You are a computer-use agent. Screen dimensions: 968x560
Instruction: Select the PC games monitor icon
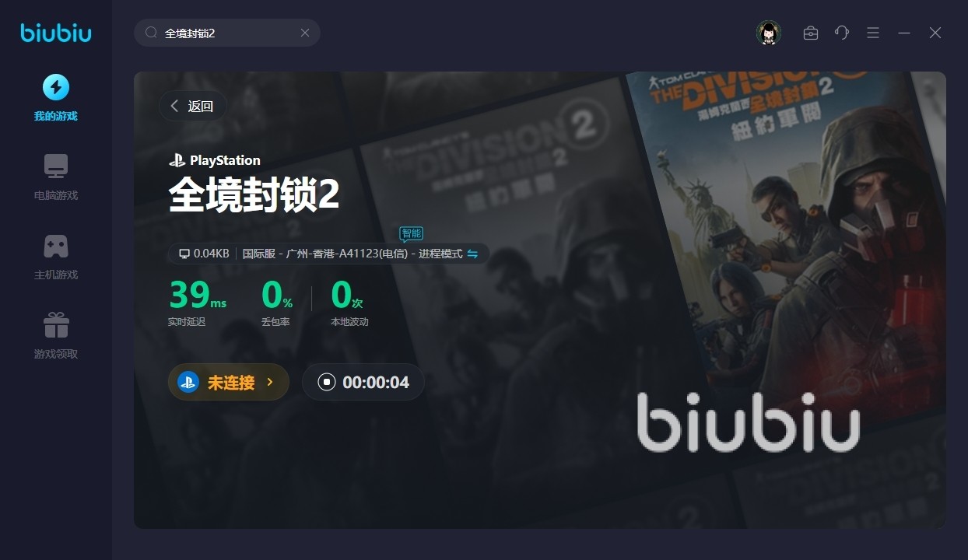(x=55, y=166)
